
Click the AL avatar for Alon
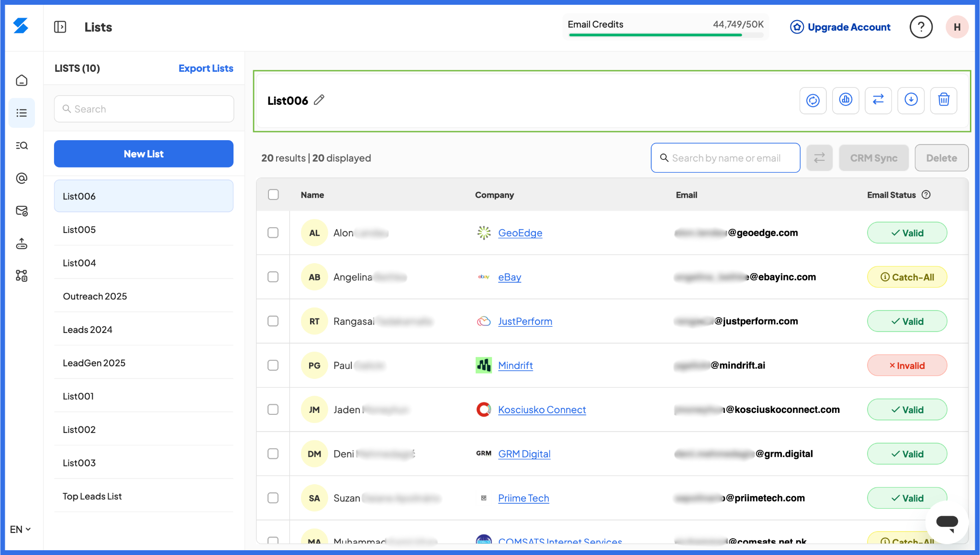pyautogui.click(x=314, y=233)
